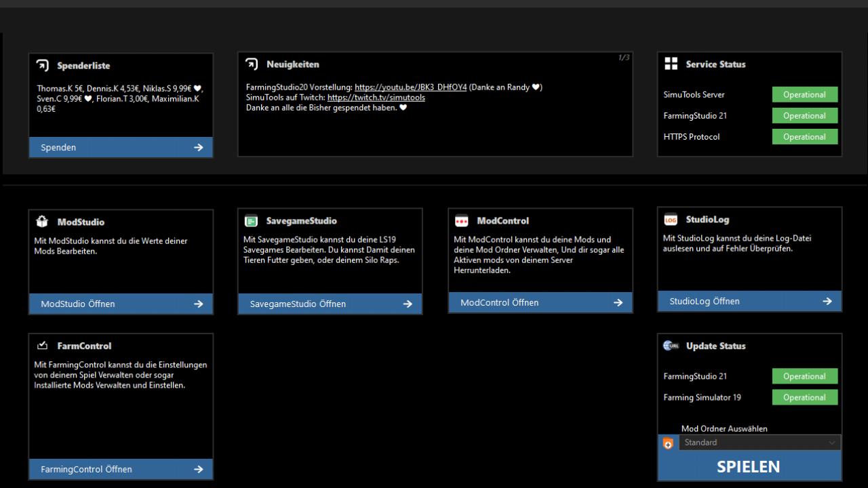Click the Mod Ordner Auswählen label
The height and width of the screenshot is (488, 868).
click(x=724, y=428)
